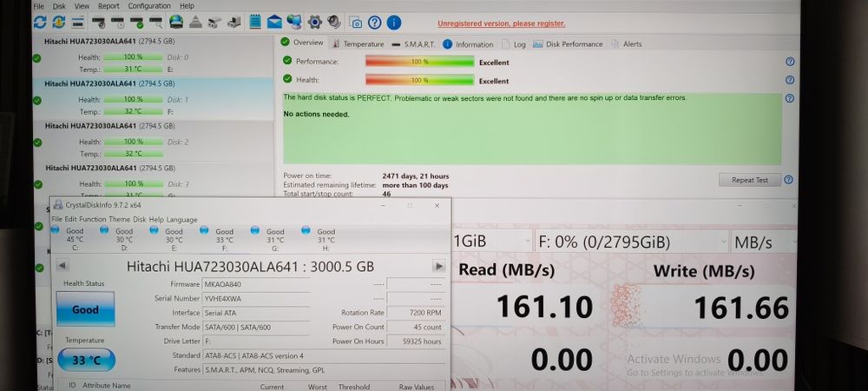Select the C: 45 °C disk orb in CrystalDiskInfo
This screenshot has height=391, width=868.
55,230
